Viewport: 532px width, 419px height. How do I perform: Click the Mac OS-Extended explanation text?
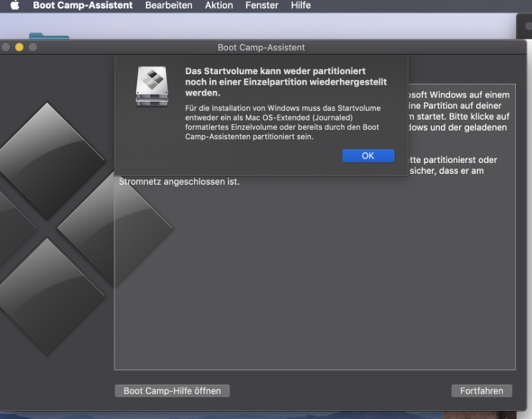(282, 123)
